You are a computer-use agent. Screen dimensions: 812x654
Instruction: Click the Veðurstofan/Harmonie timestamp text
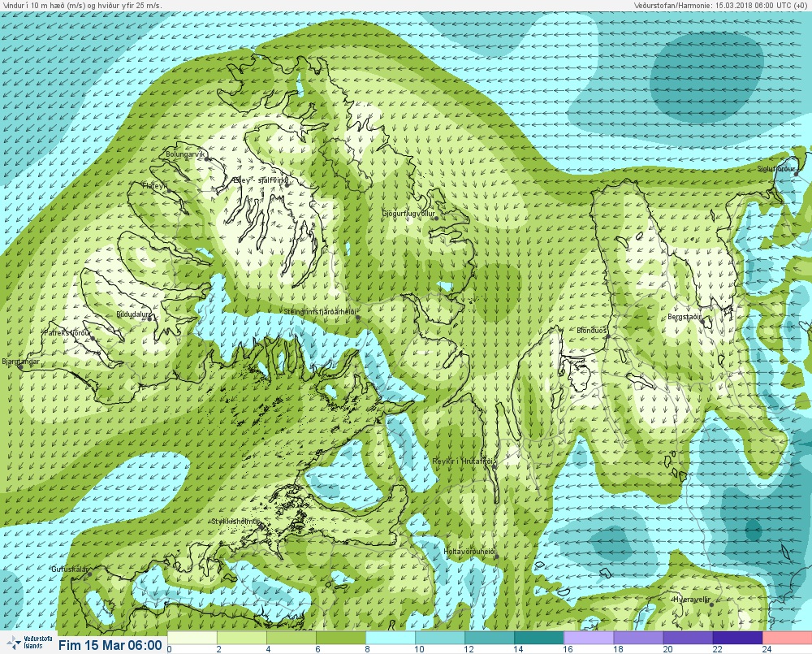pyautogui.click(x=721, y=5)
